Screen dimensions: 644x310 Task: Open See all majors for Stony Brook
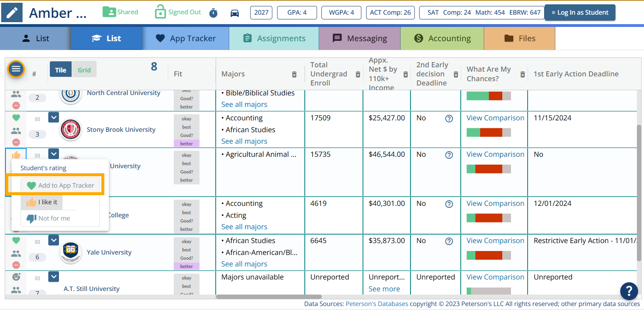point(244,141)
